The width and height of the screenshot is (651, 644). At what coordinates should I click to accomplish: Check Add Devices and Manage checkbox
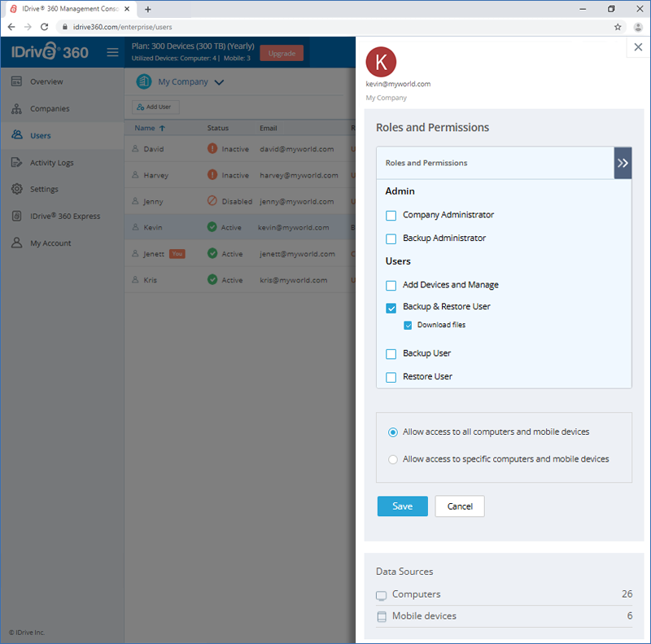[x=391, y=286]
